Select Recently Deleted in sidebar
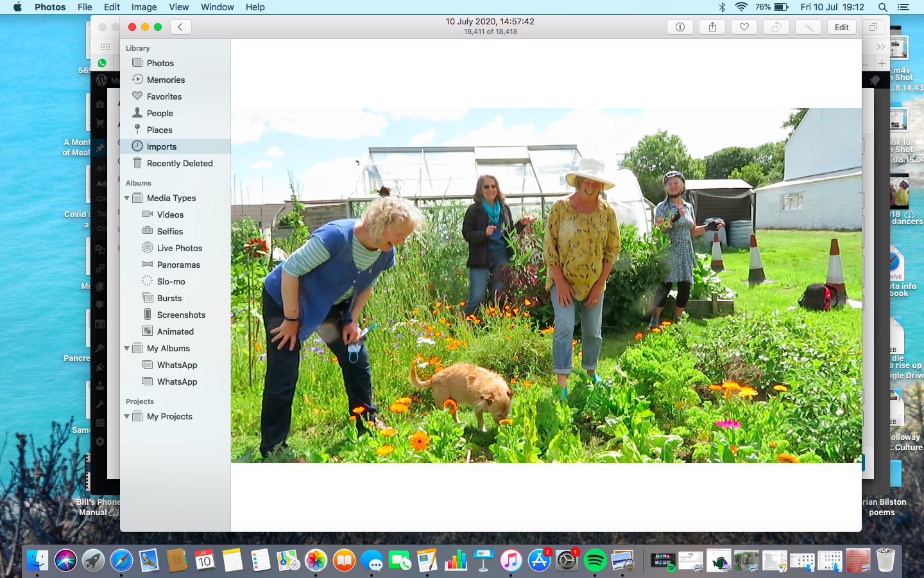Image resolution: width=924 pixels, height=578 pixels. click(180, 163)
